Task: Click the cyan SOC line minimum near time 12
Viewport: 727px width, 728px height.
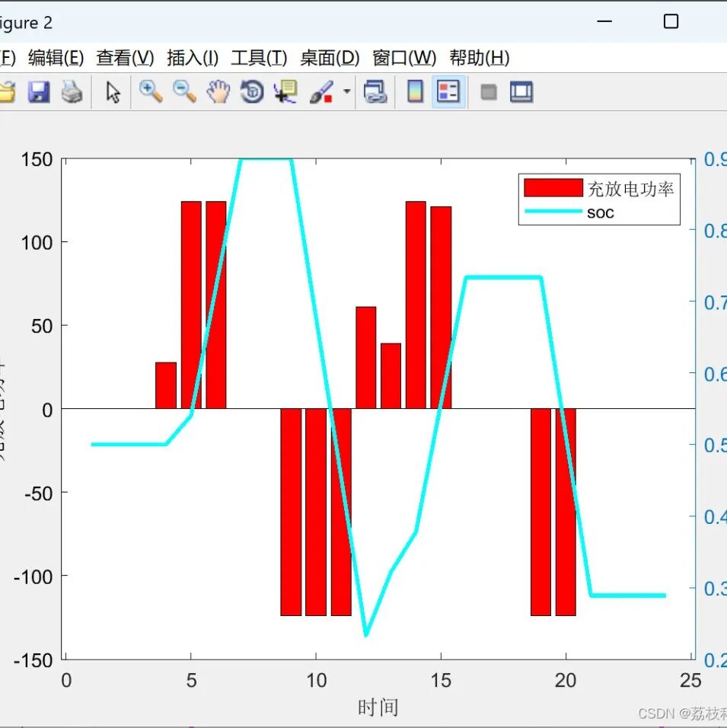Action: point(366,634)
